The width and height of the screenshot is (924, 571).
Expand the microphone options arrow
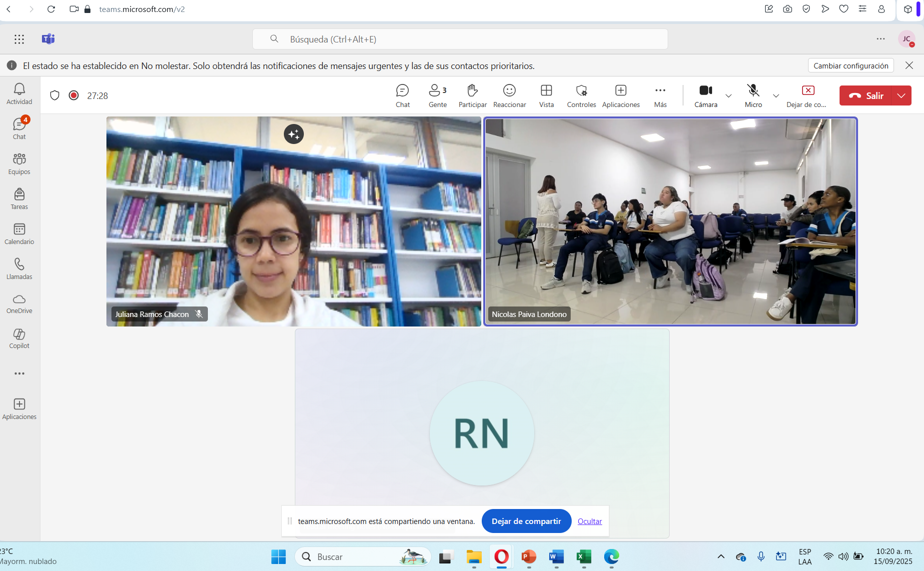pos(776,96)
